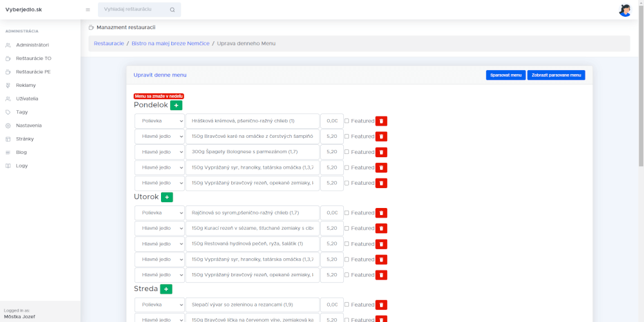Click the hamburger menu icon in header
Screen dimensions: 644x322
88,10
